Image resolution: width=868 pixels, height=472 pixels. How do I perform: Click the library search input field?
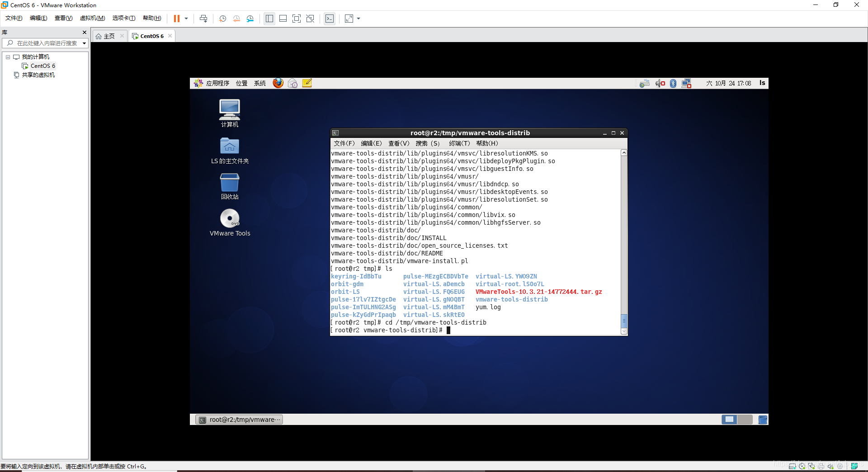[45, 43]
